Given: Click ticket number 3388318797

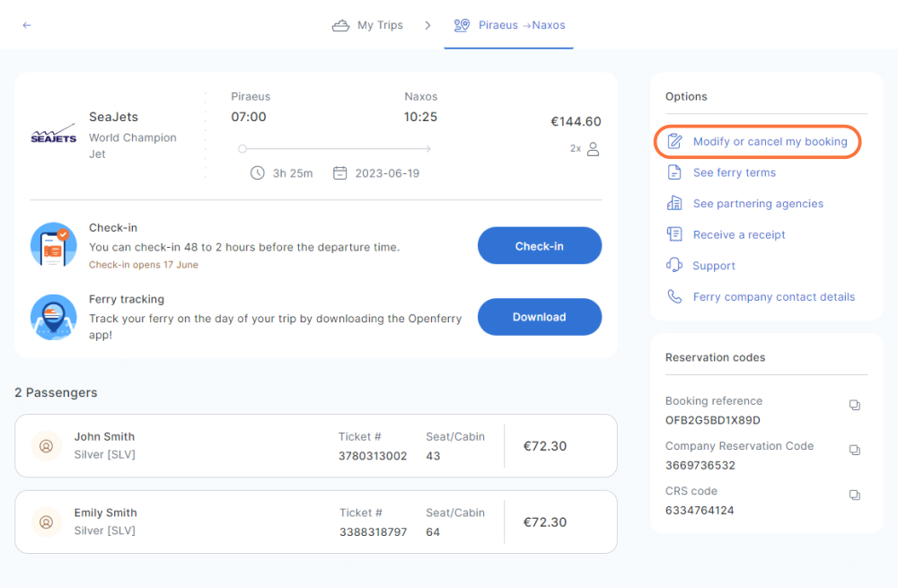Looking at the screenshot, I should click(373, 532).
